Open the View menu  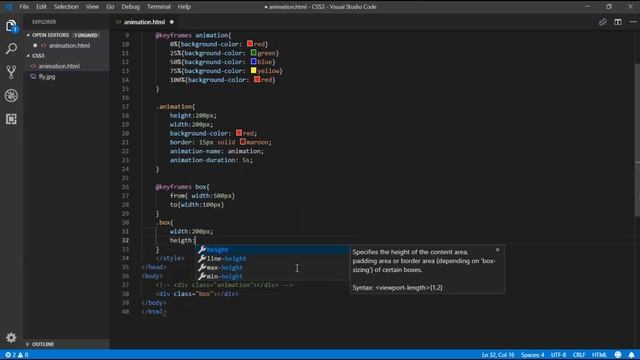coord(92,7)
